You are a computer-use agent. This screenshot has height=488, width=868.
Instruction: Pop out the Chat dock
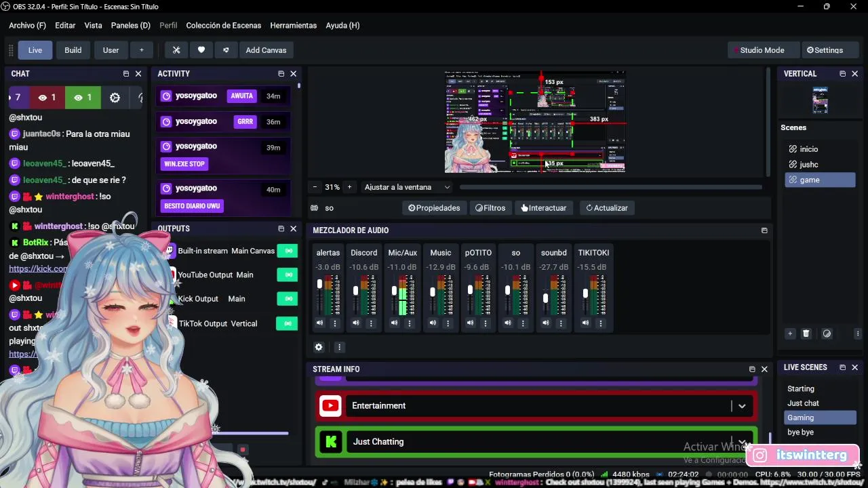pos(126,74)
